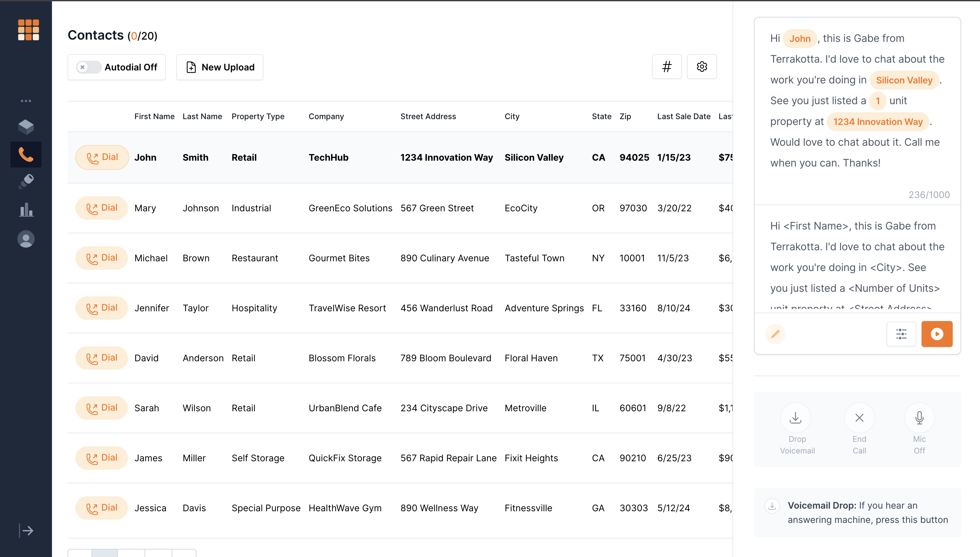Click the settings gear icon in contacts toolbar
Viewport: 980px width, 557px height.
(702, 67)
